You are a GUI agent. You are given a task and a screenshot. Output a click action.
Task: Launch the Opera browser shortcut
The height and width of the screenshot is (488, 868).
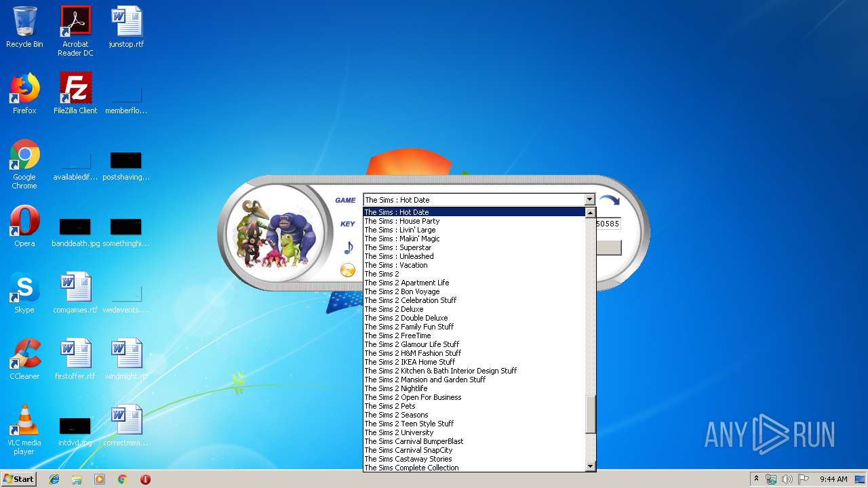click(x=24, y=226)
